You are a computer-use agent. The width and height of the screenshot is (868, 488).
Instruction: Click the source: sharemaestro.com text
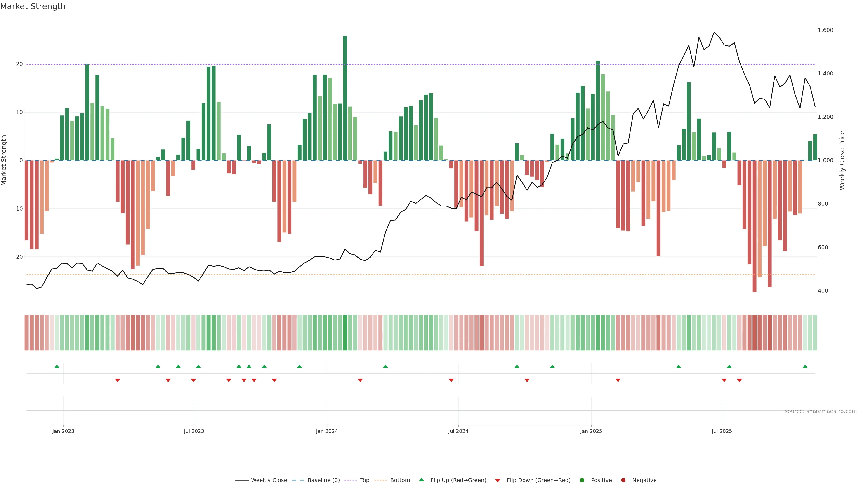click(x=821, y=411)
